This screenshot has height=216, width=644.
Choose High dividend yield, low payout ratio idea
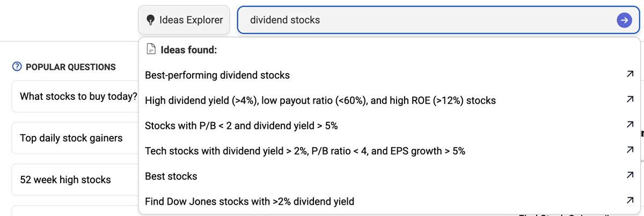[x=320, y=100]
